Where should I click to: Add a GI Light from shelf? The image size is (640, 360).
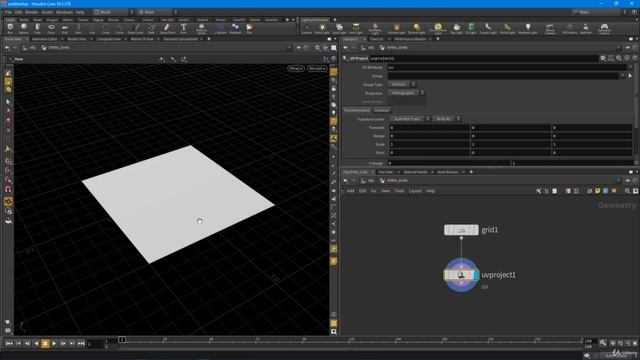pyautogui.click(x=471, y=29)
